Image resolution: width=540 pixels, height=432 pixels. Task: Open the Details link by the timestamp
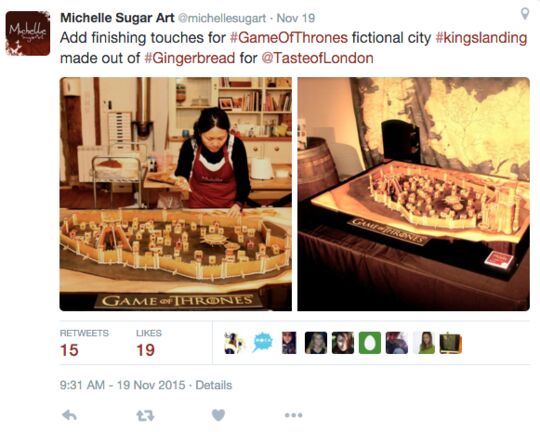coord(214,385)
